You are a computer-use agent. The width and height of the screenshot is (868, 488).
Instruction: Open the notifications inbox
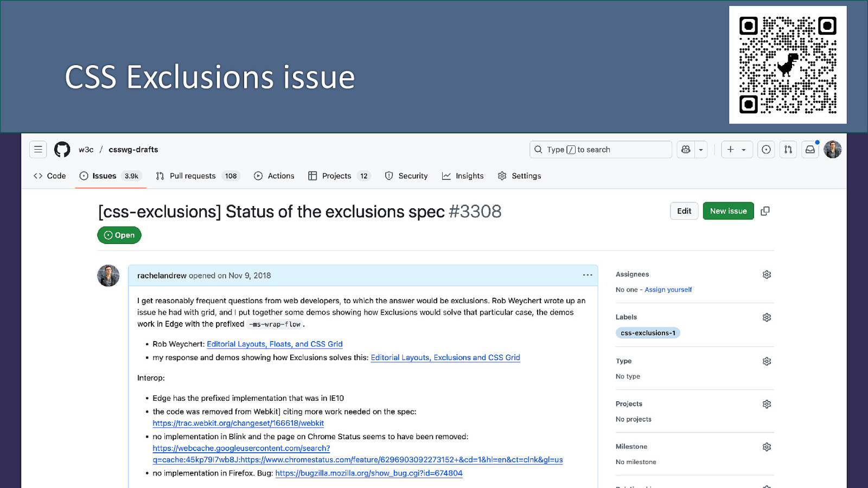click(x=810, y=150)
